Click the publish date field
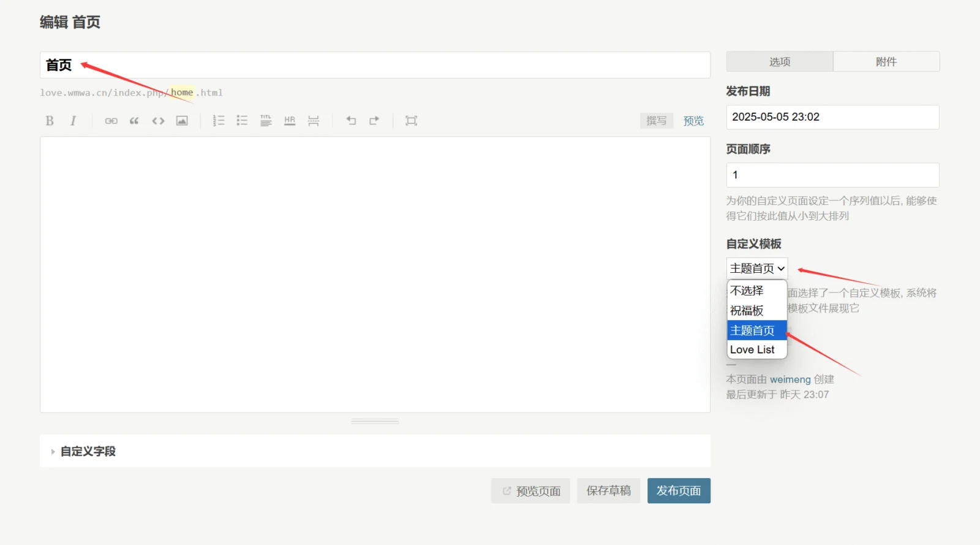 pyautogui.click(x=832, y=117)
